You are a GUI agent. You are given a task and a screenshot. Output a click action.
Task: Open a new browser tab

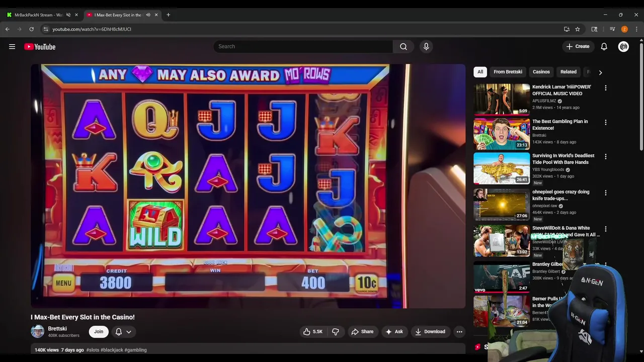coord(168,15)
